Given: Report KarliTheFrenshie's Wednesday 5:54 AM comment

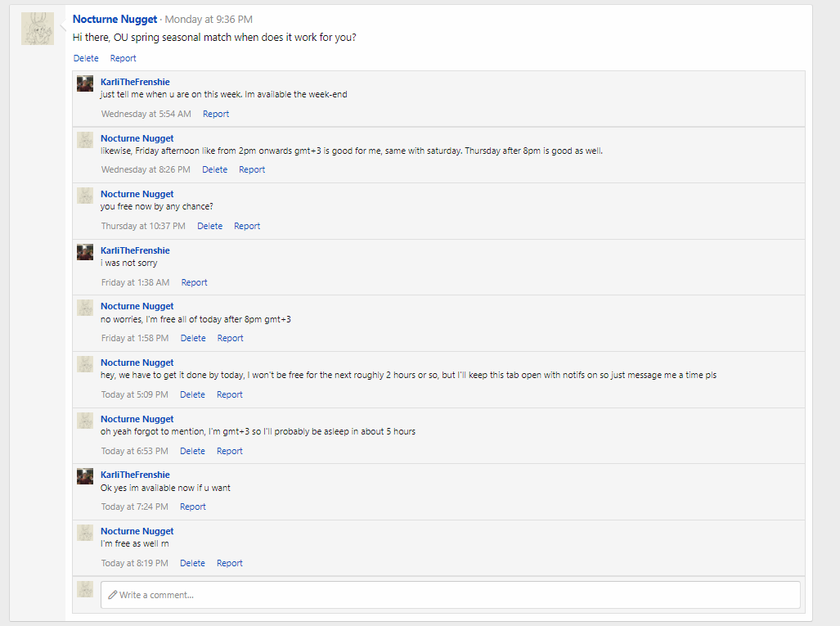Looking at the screenshot, I should tap(216, 114).
